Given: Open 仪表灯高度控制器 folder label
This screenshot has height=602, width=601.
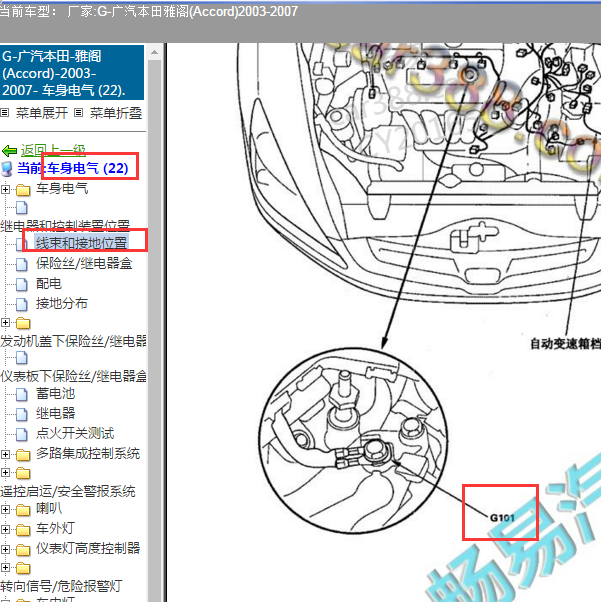Looking at the screenshot, I should pos(88,548).
